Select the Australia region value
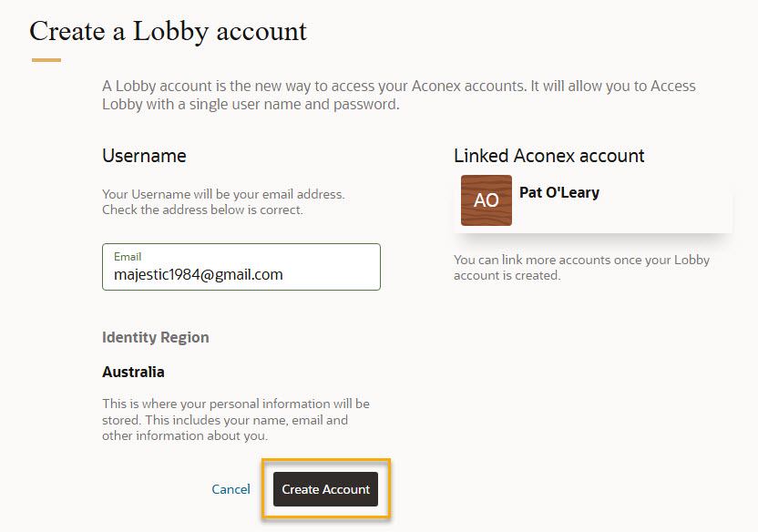 (133, 372)
